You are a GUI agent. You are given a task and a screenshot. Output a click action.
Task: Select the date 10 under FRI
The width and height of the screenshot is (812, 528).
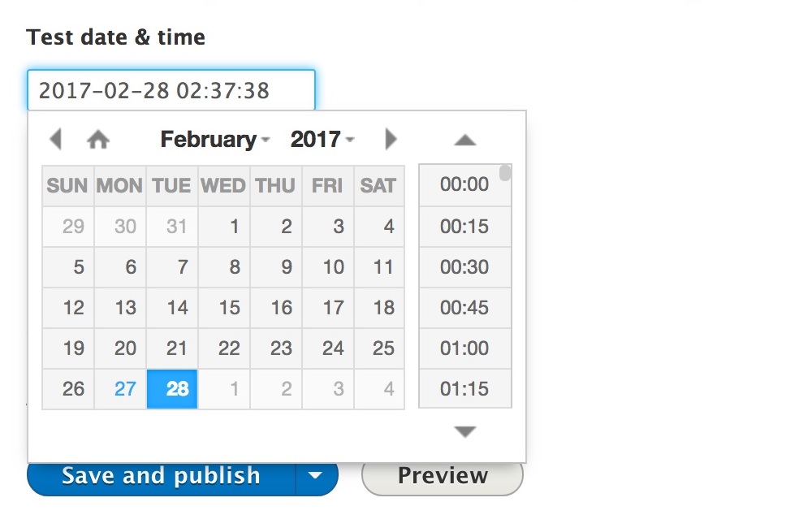click(328, 267)
